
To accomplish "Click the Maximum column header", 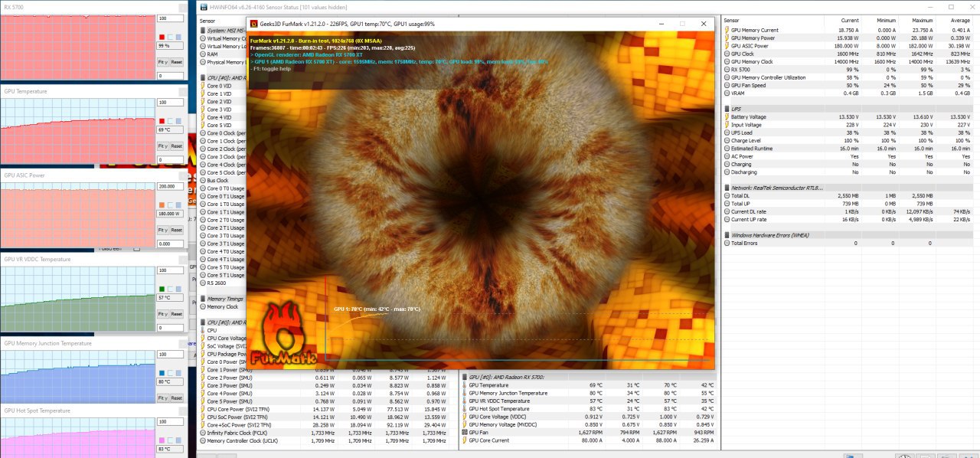I will click(x=923, y=20).
